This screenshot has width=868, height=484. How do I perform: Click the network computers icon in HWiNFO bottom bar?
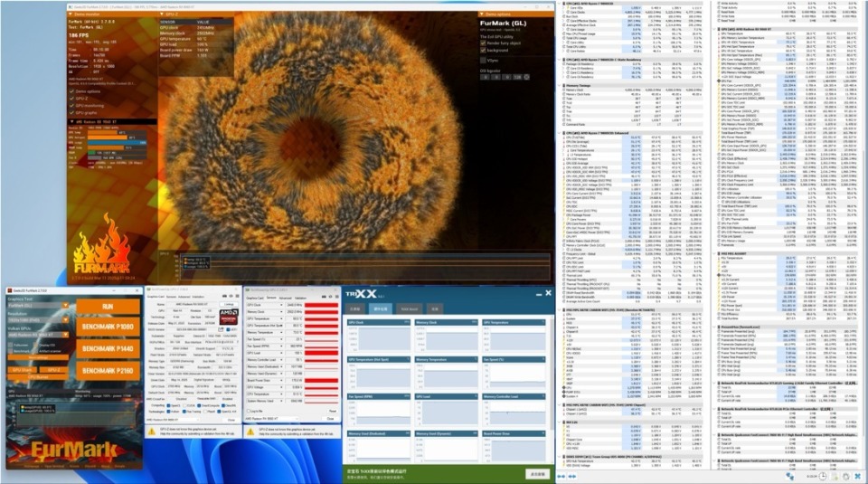pos(790,476)
